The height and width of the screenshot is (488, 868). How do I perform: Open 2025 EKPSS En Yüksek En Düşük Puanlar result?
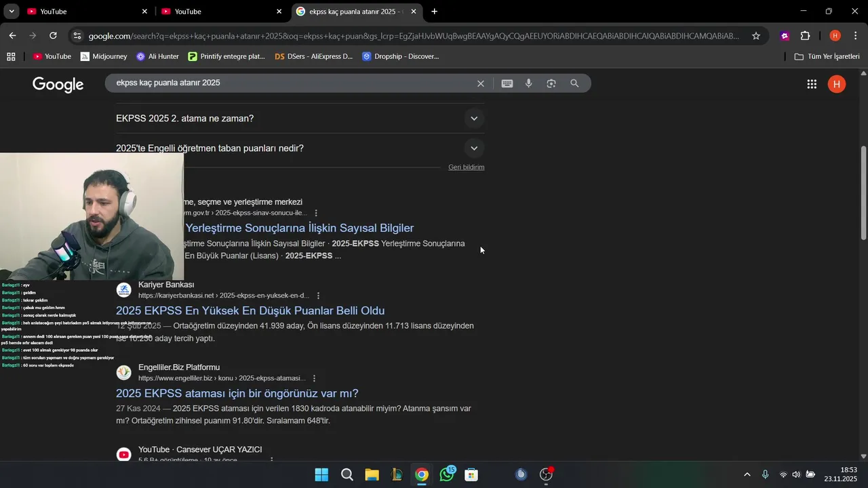tap(250, 311)
